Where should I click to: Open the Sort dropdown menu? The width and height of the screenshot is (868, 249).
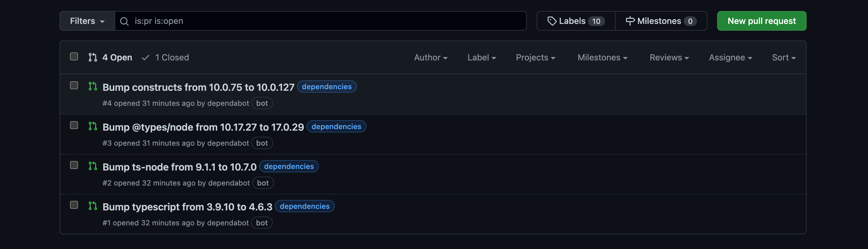click(784, 58)
